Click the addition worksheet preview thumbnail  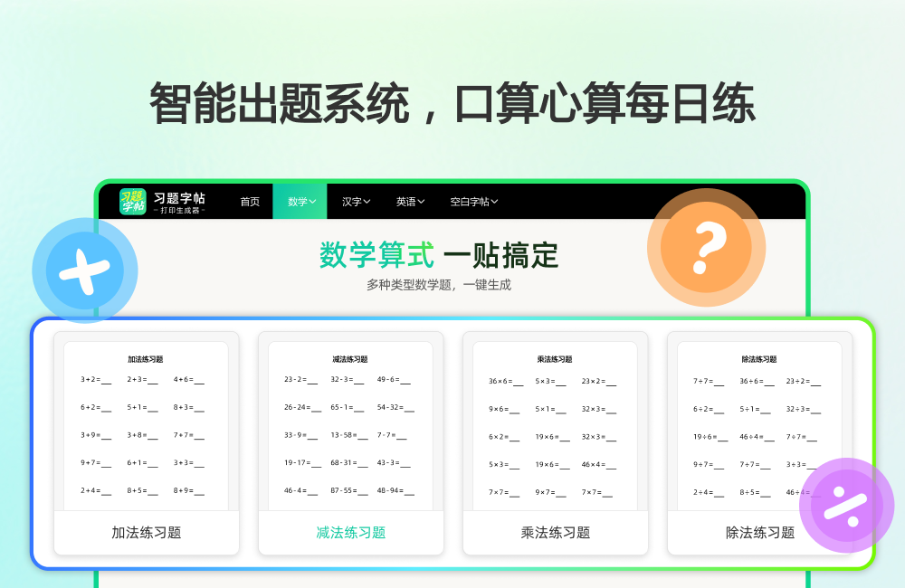click(x=146, y=421)
